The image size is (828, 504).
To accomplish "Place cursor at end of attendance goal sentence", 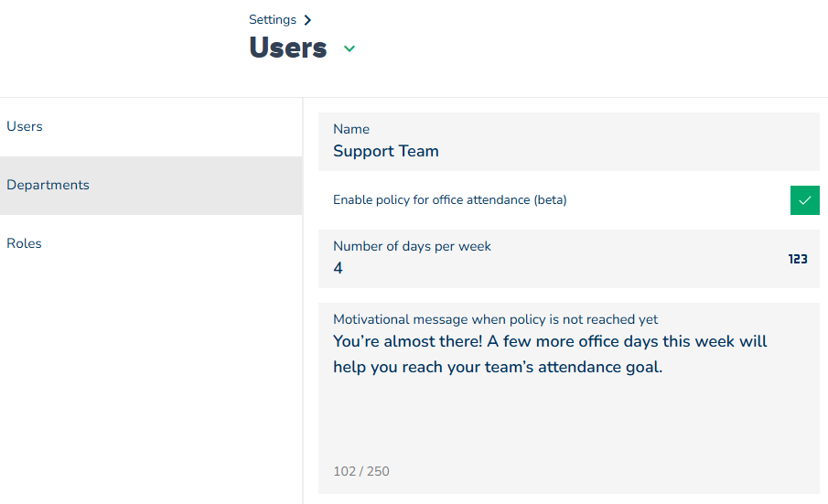I will point(663,368).
